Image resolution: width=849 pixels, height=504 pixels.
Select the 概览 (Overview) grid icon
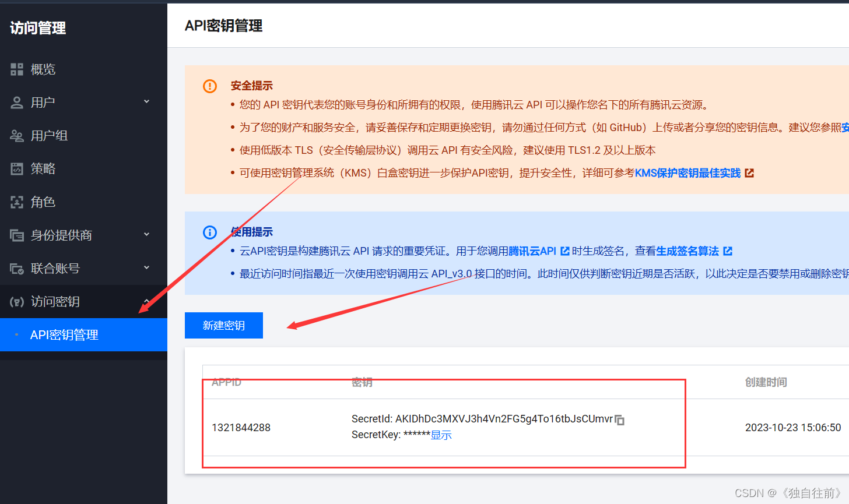coord(16,69)
